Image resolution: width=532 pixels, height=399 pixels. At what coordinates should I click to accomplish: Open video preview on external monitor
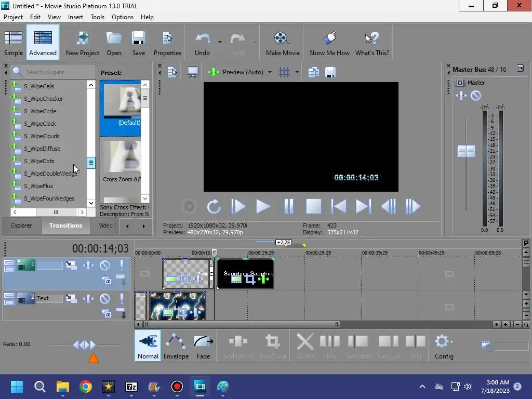pos(193,72)
